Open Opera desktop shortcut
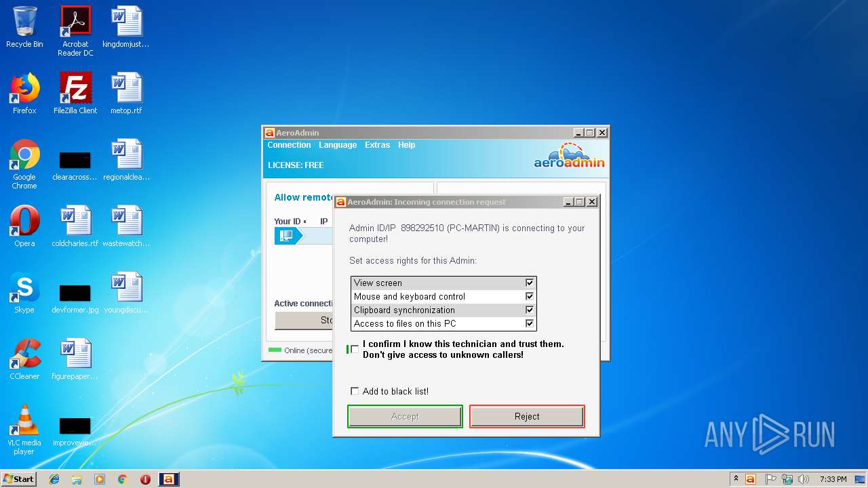Screen dimensions: 868x488 point(24,226)
